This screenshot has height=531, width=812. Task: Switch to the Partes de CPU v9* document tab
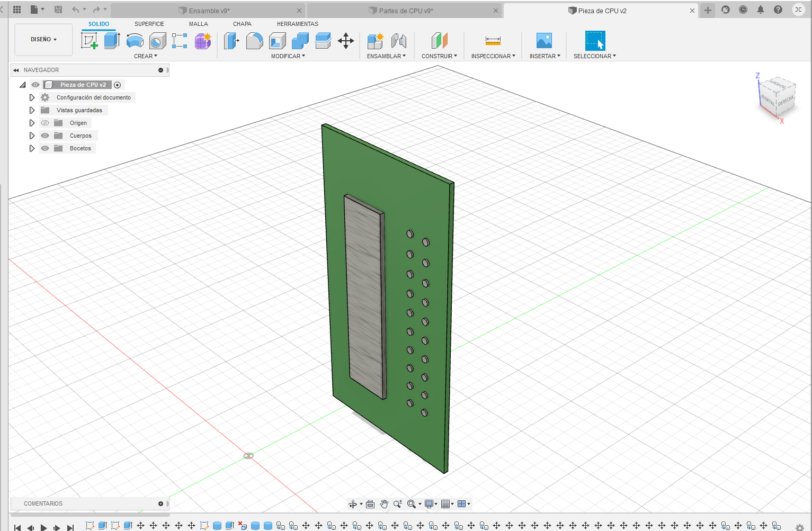point(404,11)
